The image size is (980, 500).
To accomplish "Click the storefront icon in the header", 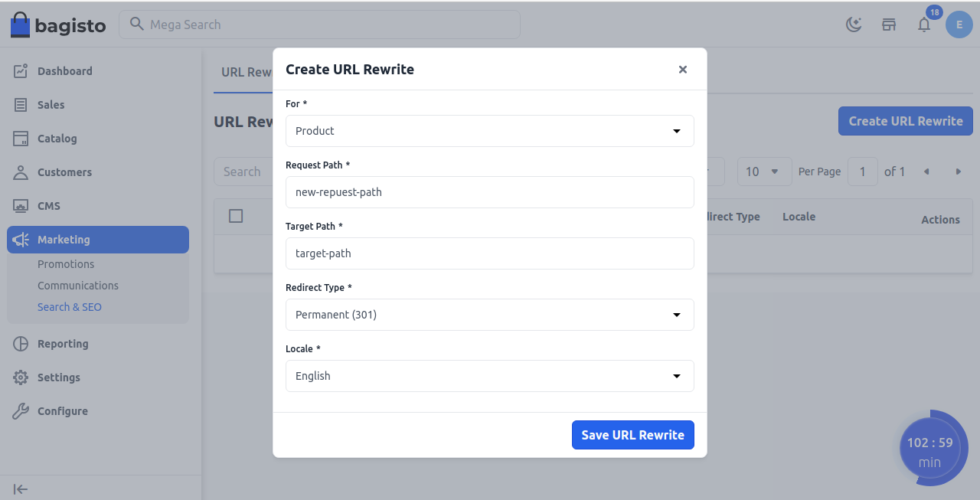I will coord(888,24).
